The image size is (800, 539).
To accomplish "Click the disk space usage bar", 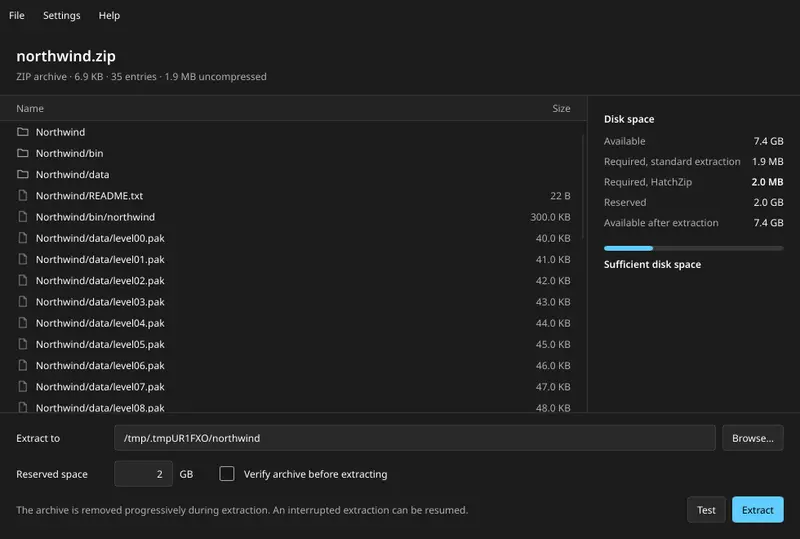I will pyautogui.click(x=693, y=248).
